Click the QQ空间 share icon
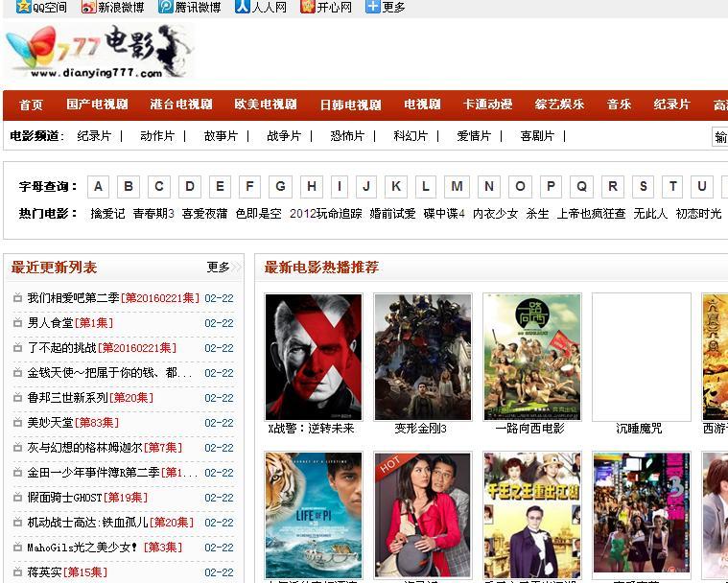Image resolution: width=728 pixels, height=583 pixels. point(23,7)
